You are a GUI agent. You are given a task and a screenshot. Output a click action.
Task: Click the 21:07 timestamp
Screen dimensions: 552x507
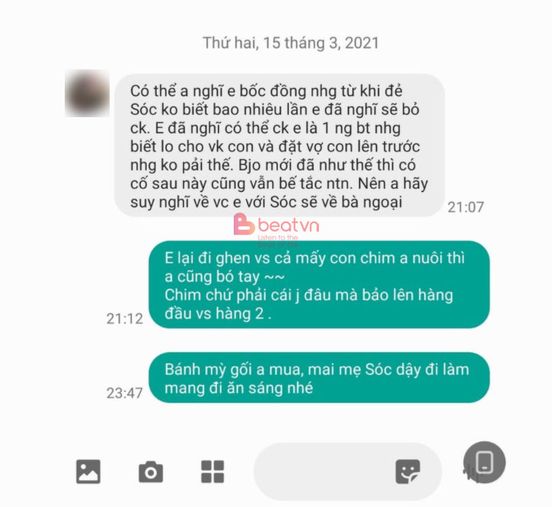click(x=466, y=207)
